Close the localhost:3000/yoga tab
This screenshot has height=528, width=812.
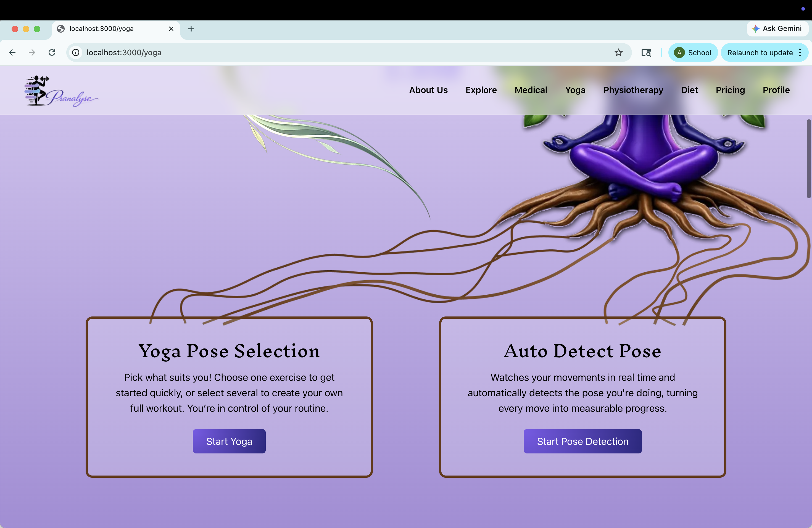[171, 29]
